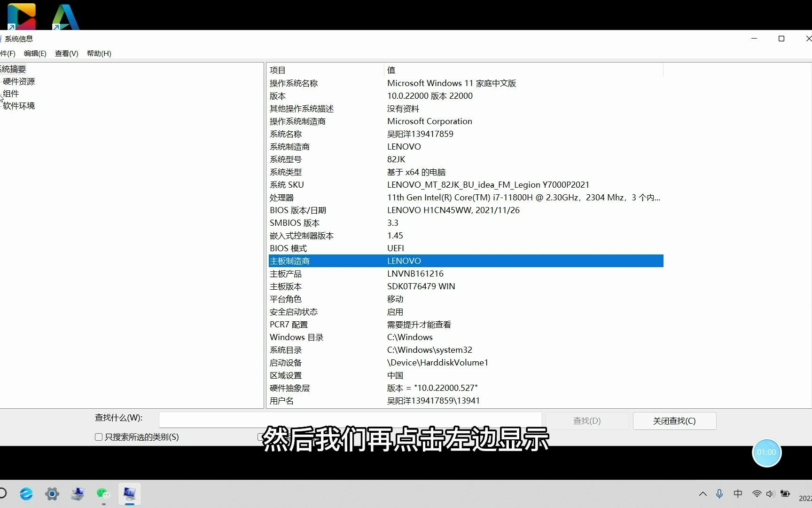812x508 pixels.
Task: Open the 文件(F) menu
Action: click(8, 53)
